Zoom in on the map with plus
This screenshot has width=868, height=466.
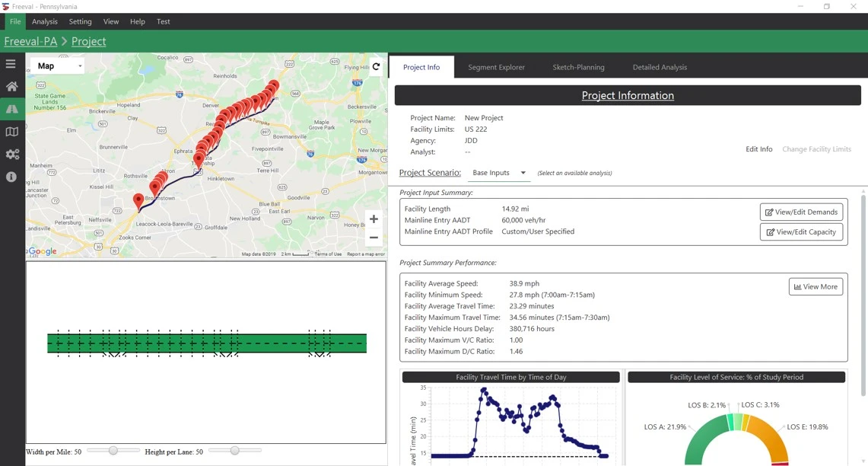374,219
